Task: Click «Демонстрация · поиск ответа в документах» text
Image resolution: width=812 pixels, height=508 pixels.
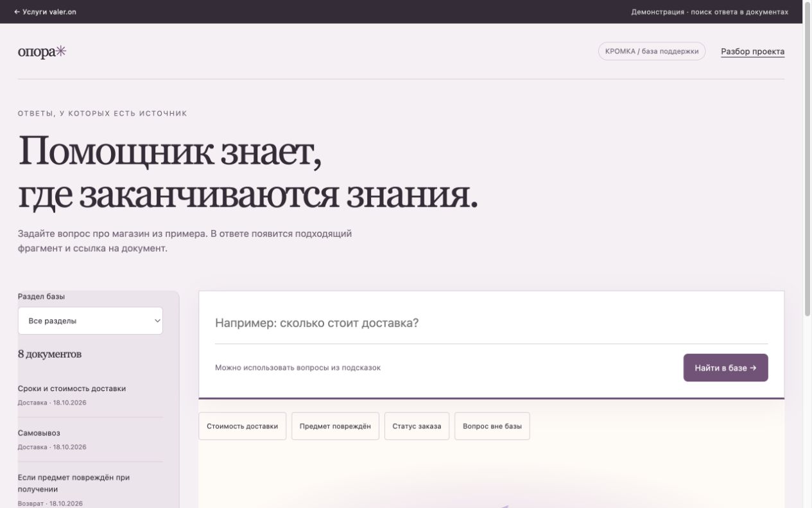Action: tap(709, 12)
